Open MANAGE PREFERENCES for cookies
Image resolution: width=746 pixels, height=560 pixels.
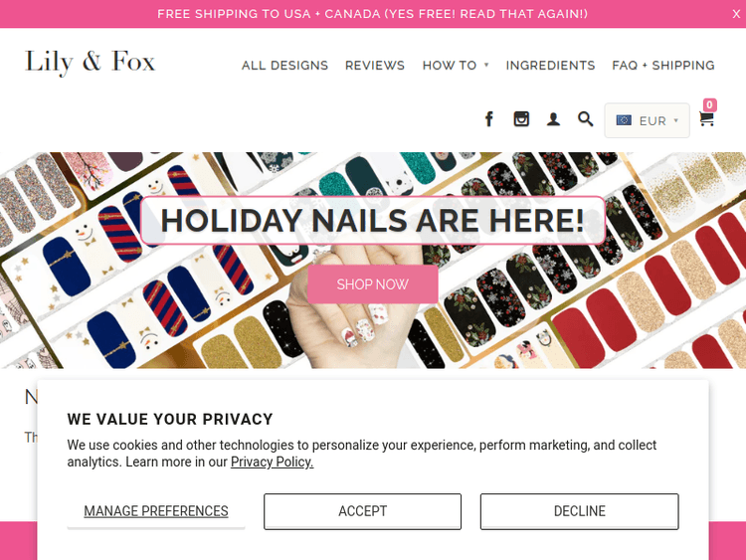pos(156,511)
